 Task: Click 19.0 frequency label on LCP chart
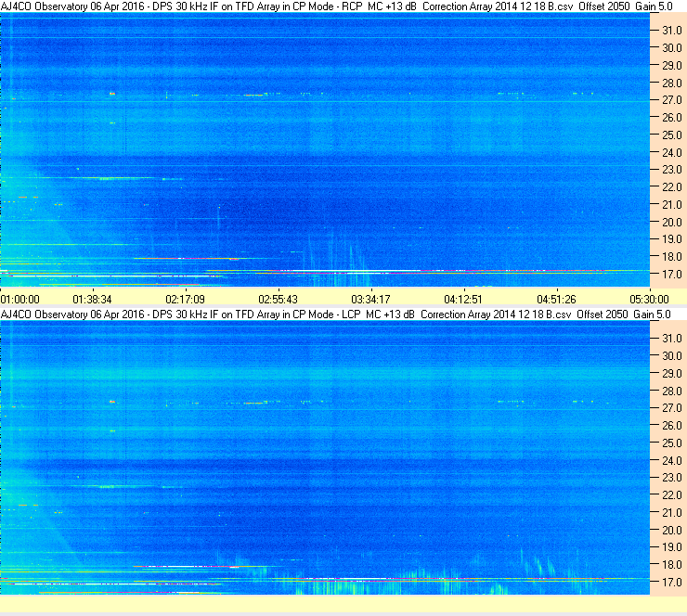(672, 547)
